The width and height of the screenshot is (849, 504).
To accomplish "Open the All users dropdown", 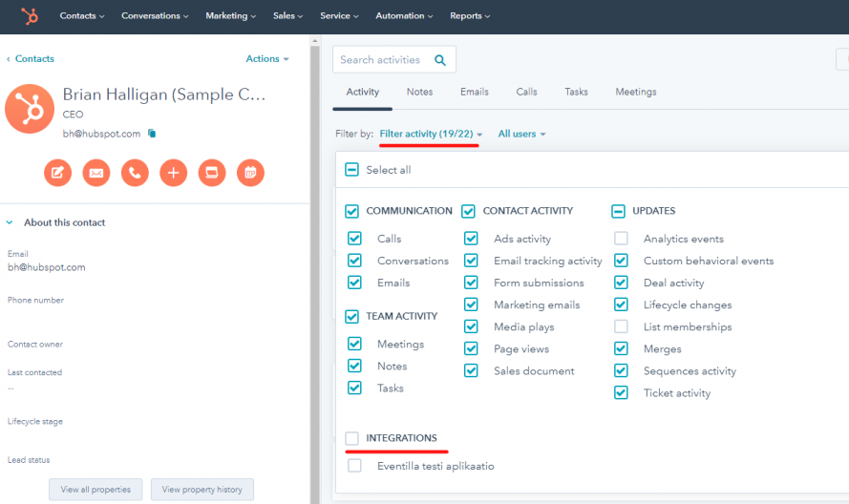I will click(522, 134).
